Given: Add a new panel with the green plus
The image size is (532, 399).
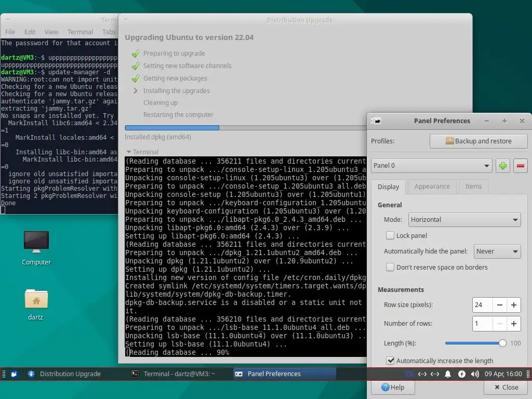Looking at the screenshot, I should pyautogui.click(x=503, y=166).
